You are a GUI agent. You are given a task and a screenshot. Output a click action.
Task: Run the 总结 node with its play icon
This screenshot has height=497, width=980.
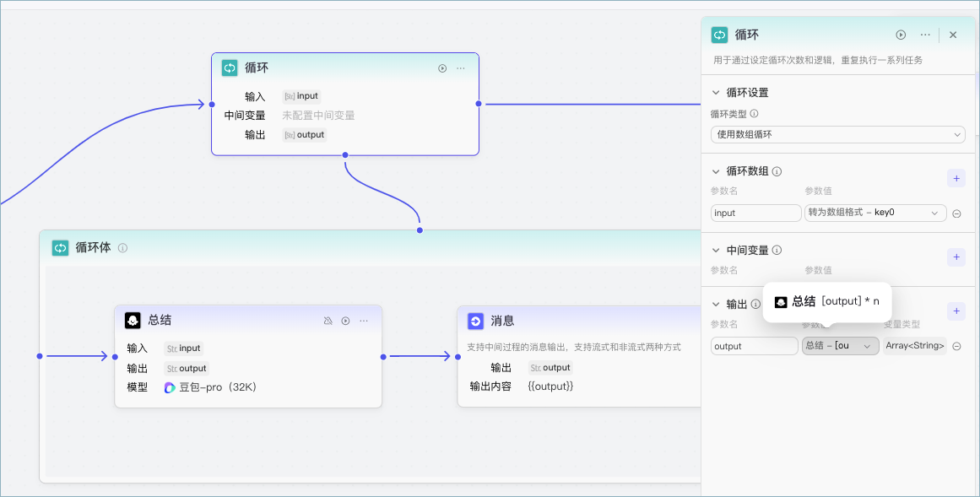(x=345, y=321)
